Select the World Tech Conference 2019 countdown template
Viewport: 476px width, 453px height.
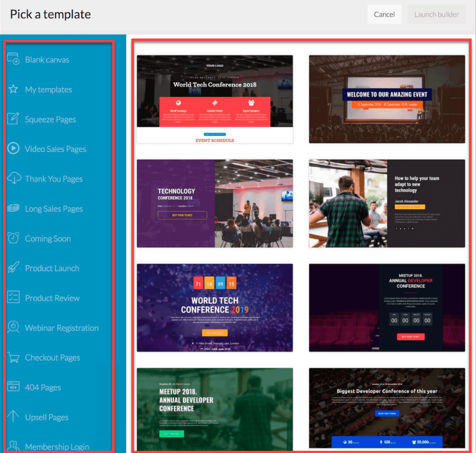pos(215,308)
